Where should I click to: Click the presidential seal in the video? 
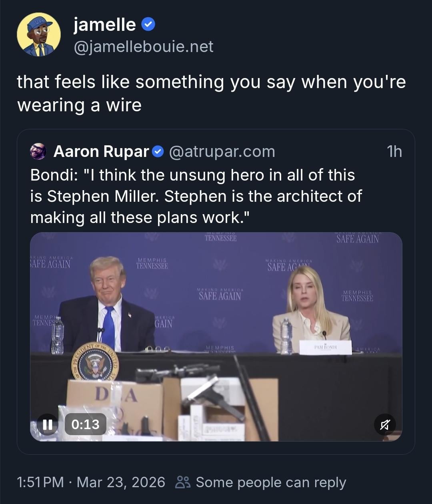(x=95, y=361)
